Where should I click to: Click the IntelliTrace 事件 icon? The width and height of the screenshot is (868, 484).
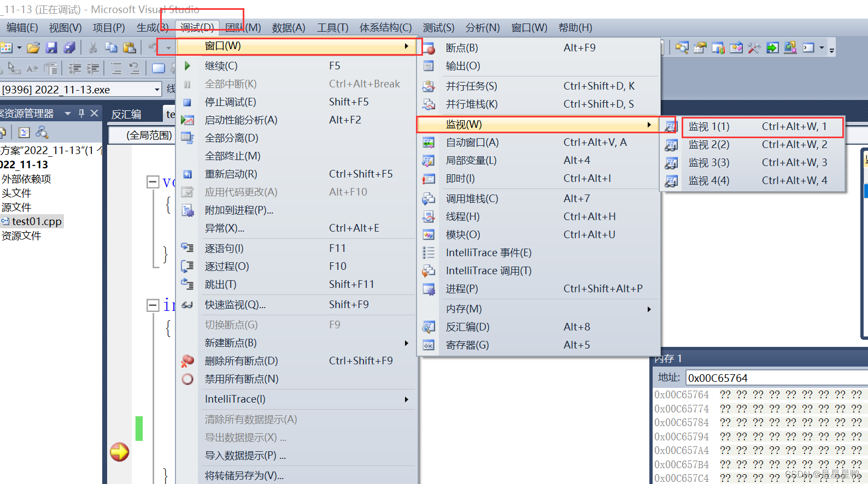(429, 253)
